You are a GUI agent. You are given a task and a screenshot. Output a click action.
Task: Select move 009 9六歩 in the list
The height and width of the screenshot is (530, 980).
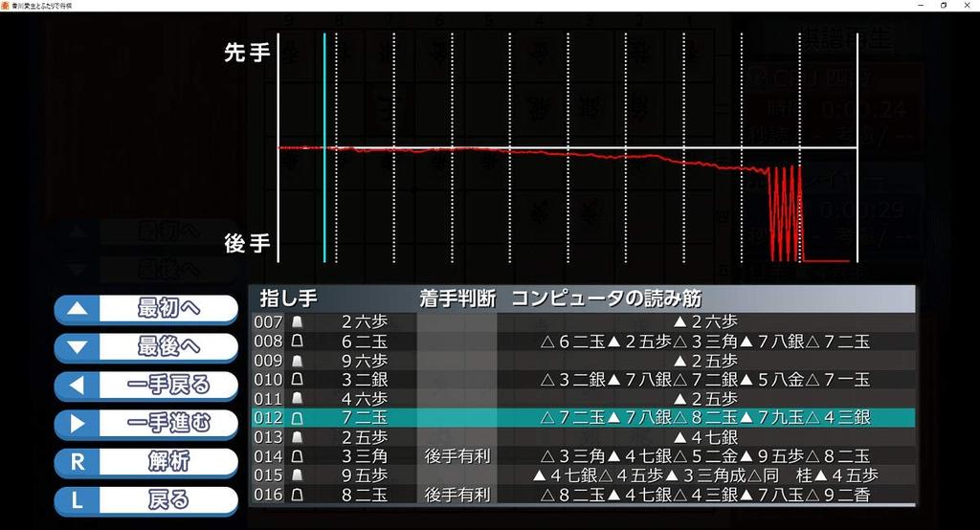tap(364, 361)
